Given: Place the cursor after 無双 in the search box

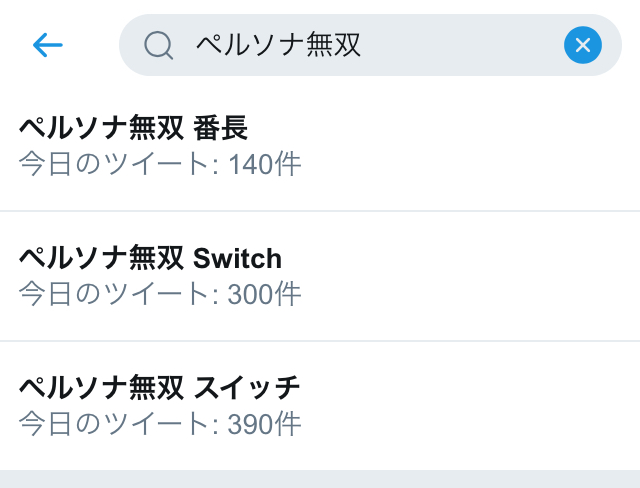Looking at the screenshot, I should click(363, 45).
